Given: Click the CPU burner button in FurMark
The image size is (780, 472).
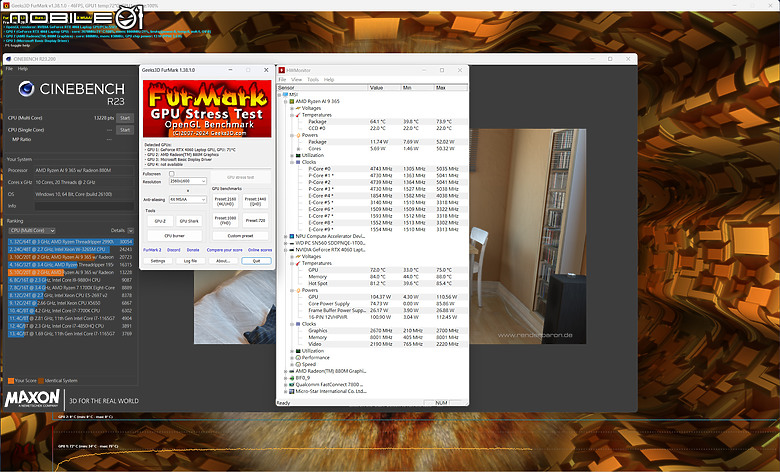Looking at the screenshot, I should 175,236.
